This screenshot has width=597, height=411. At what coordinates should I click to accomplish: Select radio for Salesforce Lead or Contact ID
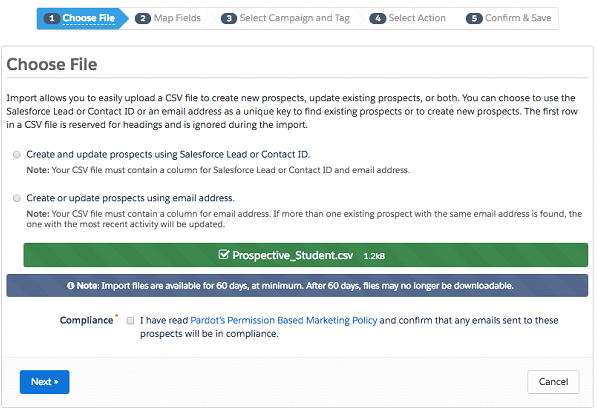click(x=17, y=154)
